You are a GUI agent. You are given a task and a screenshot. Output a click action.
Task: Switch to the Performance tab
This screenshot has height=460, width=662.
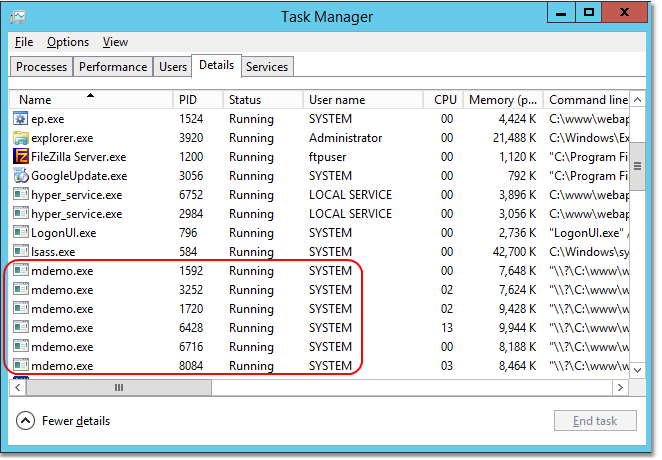tap(113, 67)
